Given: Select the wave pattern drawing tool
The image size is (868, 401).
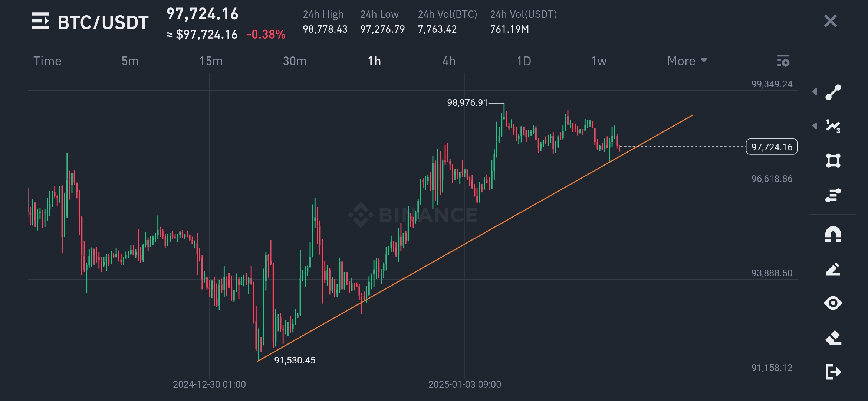Looking at the screenshot, I should (833, 126).
